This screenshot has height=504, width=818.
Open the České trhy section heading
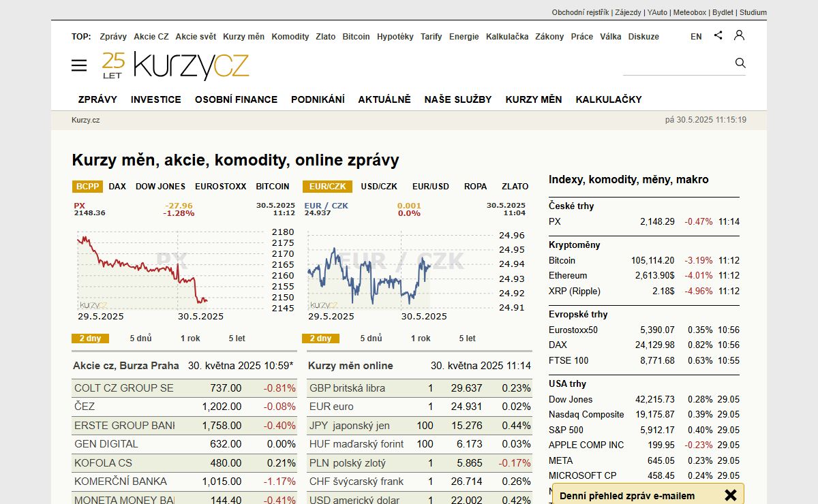pos(571,206)
